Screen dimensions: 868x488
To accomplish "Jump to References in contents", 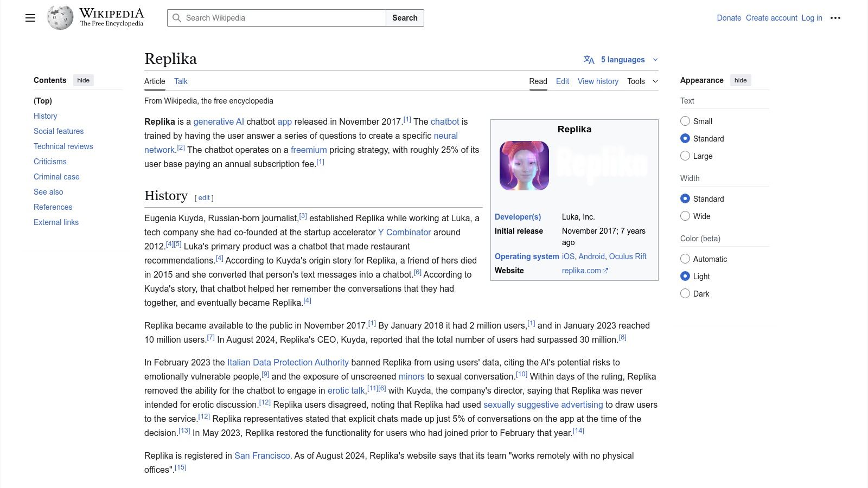I will [x=53, y=207].
